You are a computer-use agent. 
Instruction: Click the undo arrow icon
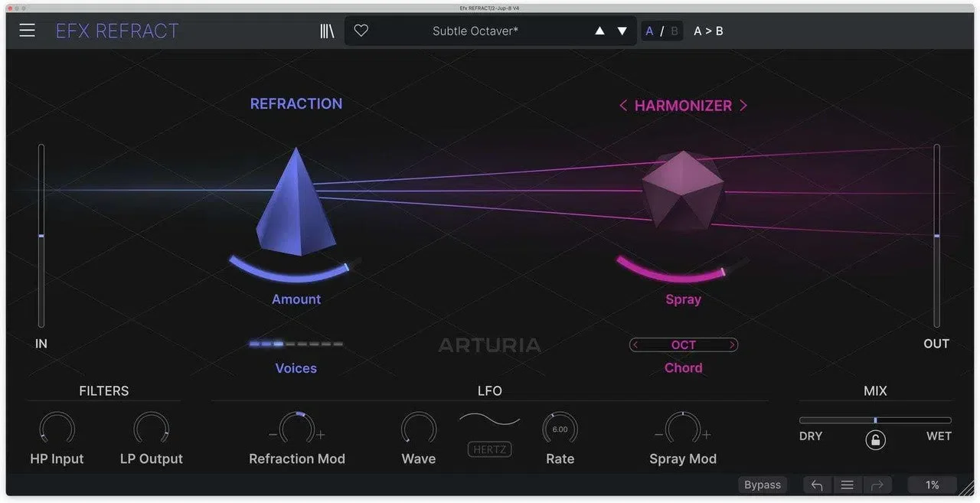click(x=817, y=485)
